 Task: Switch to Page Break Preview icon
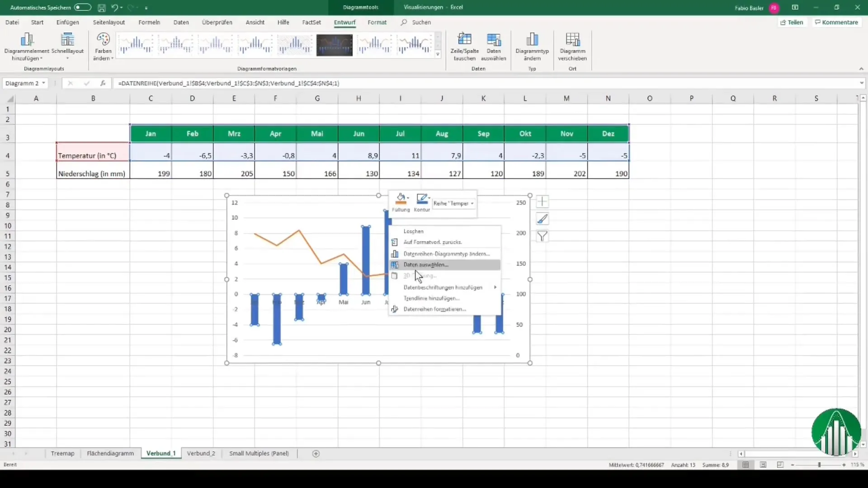(x=780, y=465)
